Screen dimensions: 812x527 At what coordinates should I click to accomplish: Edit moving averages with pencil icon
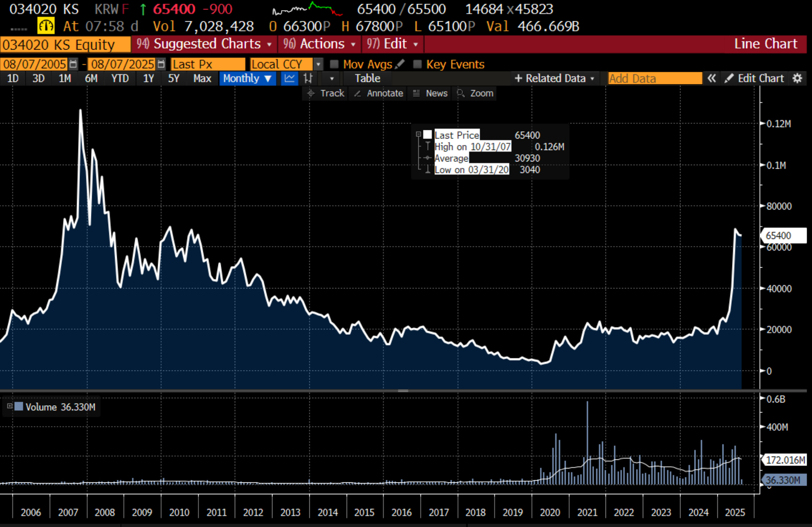[400, 64]
